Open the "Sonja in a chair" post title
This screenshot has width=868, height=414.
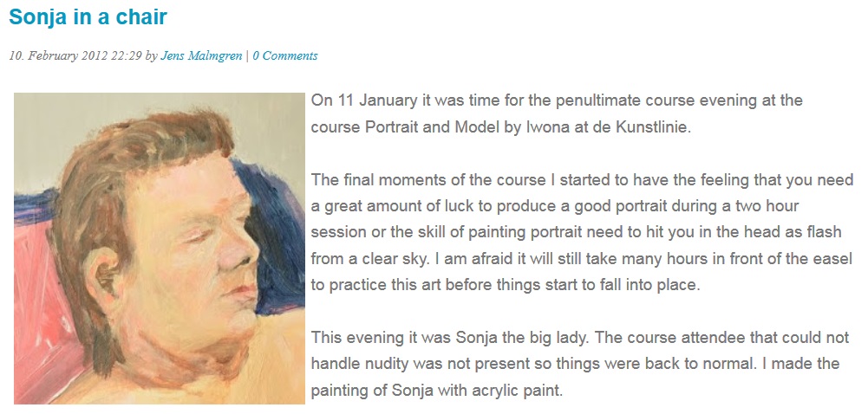click(88, 16)
